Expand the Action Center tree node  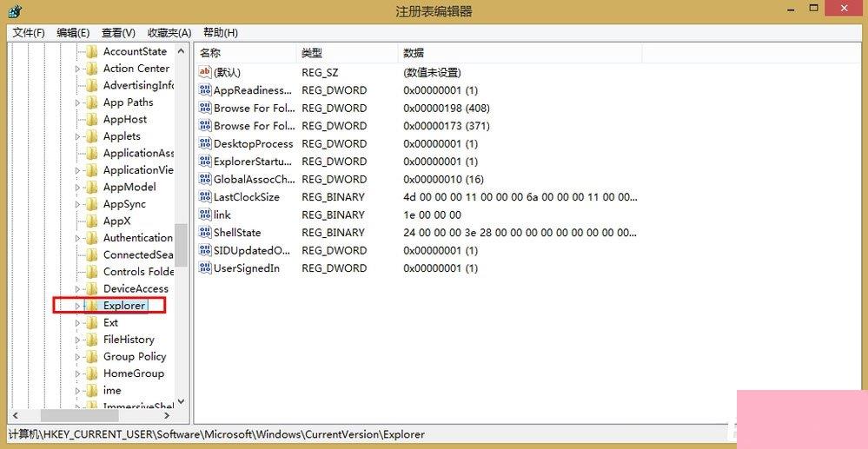point(77,69)
